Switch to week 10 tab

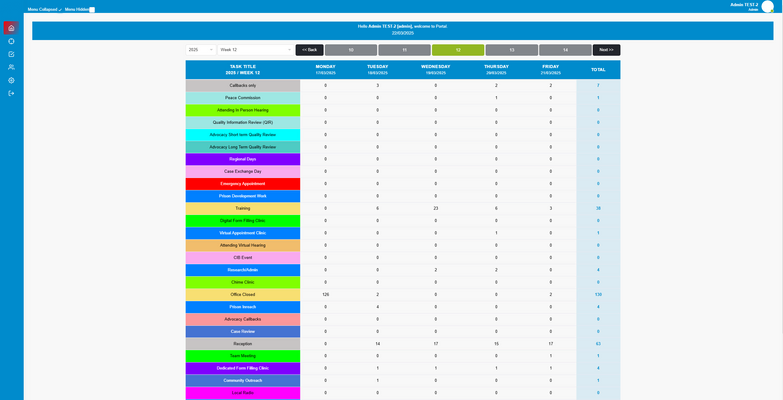(351, 50)
